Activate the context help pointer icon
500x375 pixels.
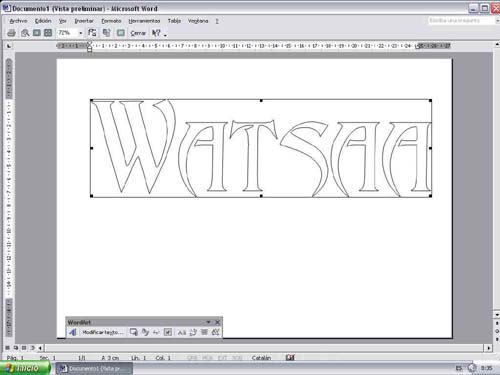[x=156, y=33]
